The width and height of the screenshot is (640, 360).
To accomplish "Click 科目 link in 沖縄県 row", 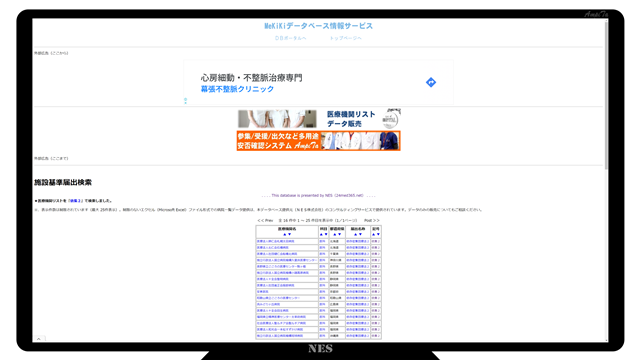I will pos(322,336).
